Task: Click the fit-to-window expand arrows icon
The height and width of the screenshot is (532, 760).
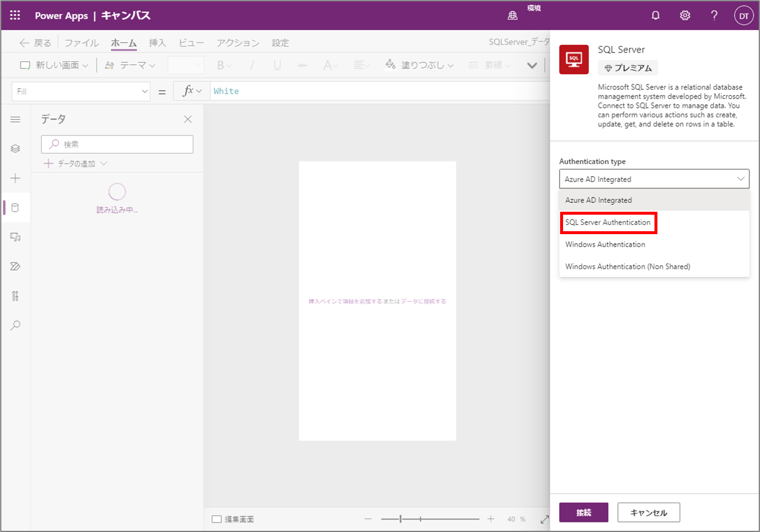Action: (544, 519)
